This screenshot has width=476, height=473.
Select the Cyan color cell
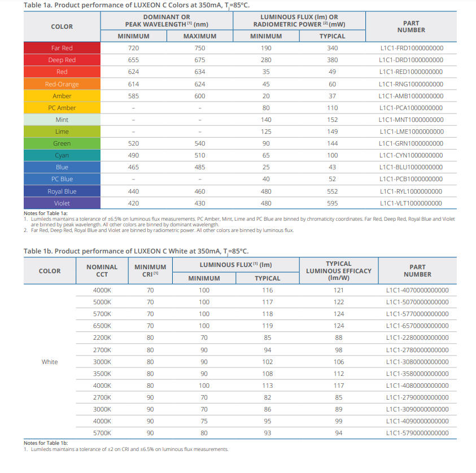tap(62, 155)
